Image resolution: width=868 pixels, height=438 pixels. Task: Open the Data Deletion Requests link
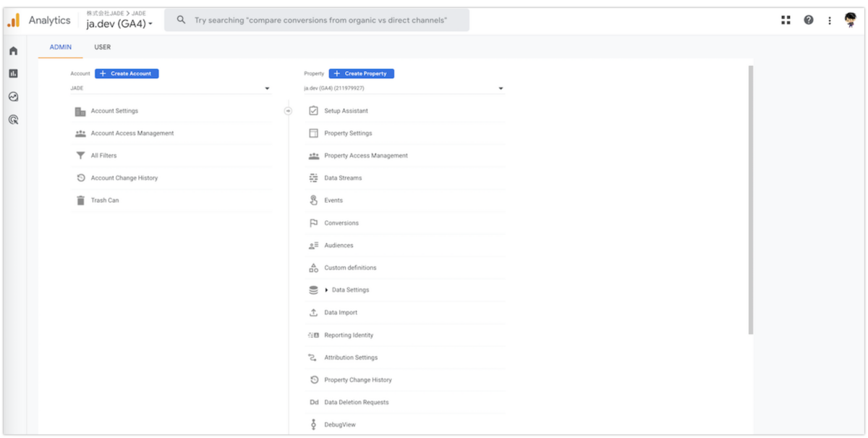click(357, 403)
